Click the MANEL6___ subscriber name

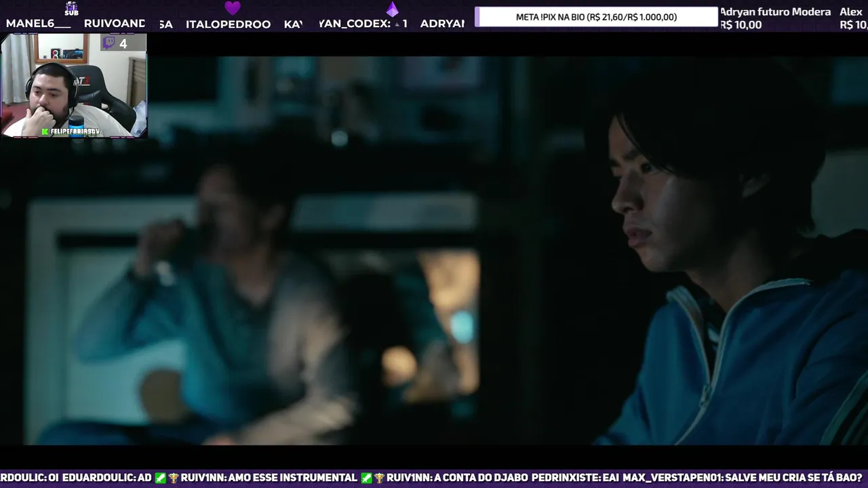39,24
